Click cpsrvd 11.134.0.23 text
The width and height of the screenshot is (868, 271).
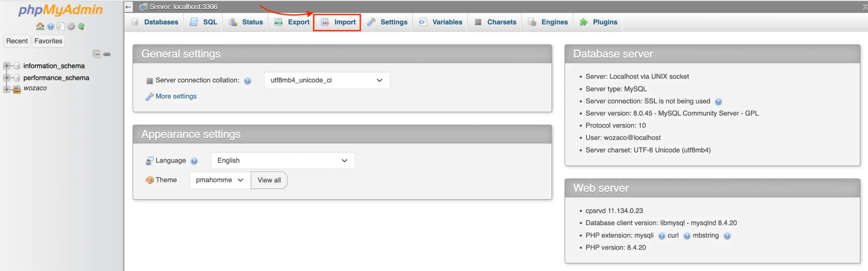coord(614,210)
